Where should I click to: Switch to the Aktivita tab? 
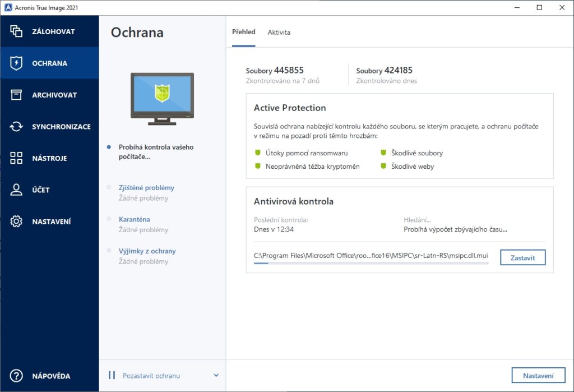279,33
